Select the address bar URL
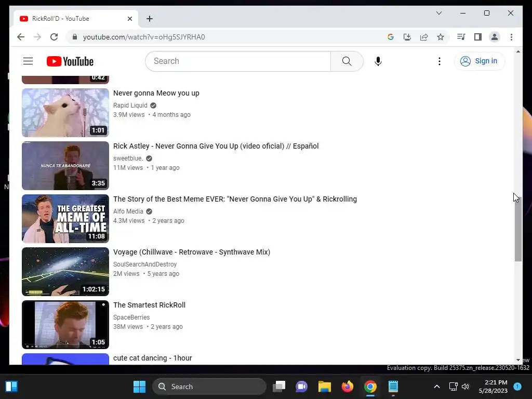The width and height of the screenshot is (532, 399). (144, 37)
